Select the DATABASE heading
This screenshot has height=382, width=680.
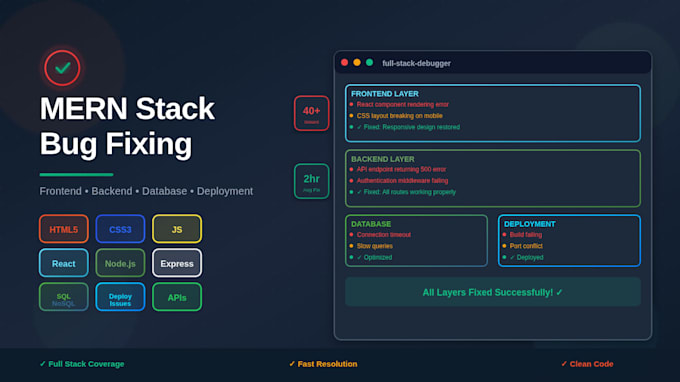[x=371, y=224]
